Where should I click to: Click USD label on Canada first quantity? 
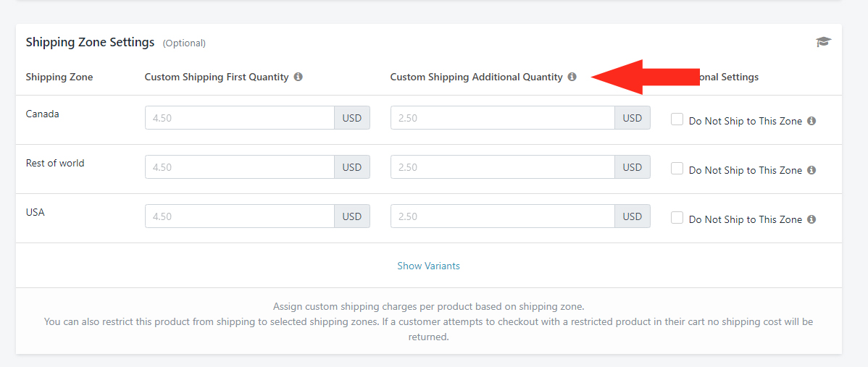pyautogui.click(x=352, y=118)
